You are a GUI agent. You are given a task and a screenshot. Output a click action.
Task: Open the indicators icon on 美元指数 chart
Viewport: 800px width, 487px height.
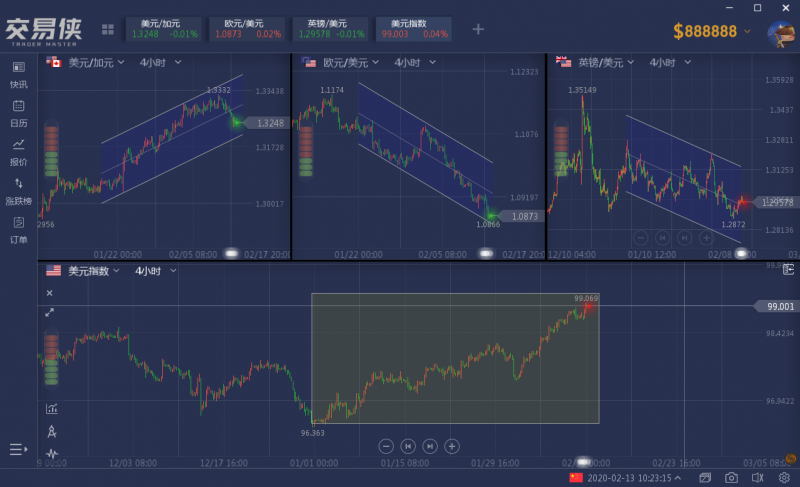(x=51, y=408)
